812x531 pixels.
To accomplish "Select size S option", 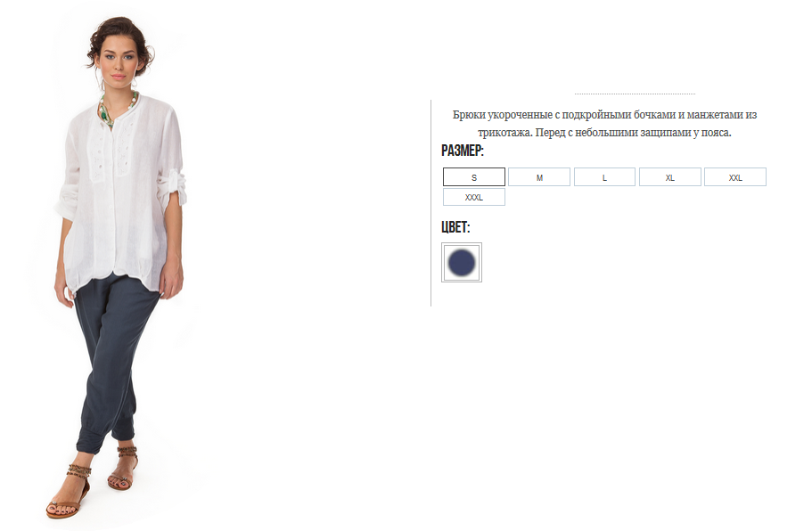I will [474, 177].
